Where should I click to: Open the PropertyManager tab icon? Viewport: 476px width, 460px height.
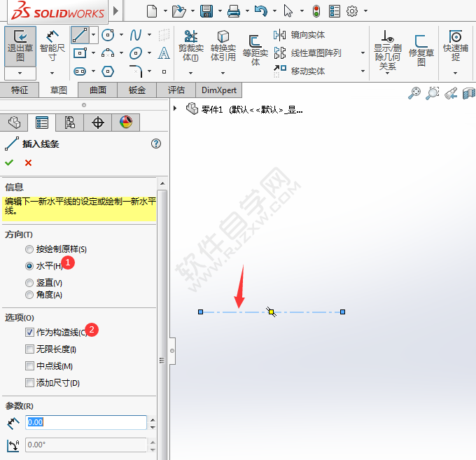coord(41,123)
